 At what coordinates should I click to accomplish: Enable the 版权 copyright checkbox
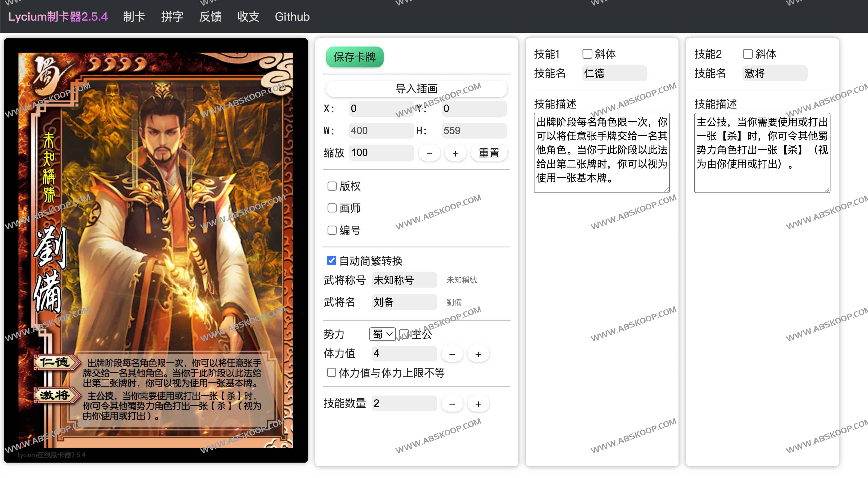point(332,186)
